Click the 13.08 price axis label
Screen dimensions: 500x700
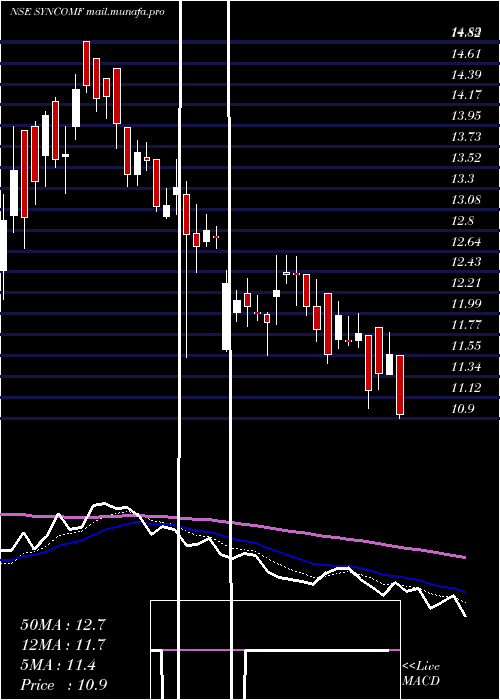466,200
